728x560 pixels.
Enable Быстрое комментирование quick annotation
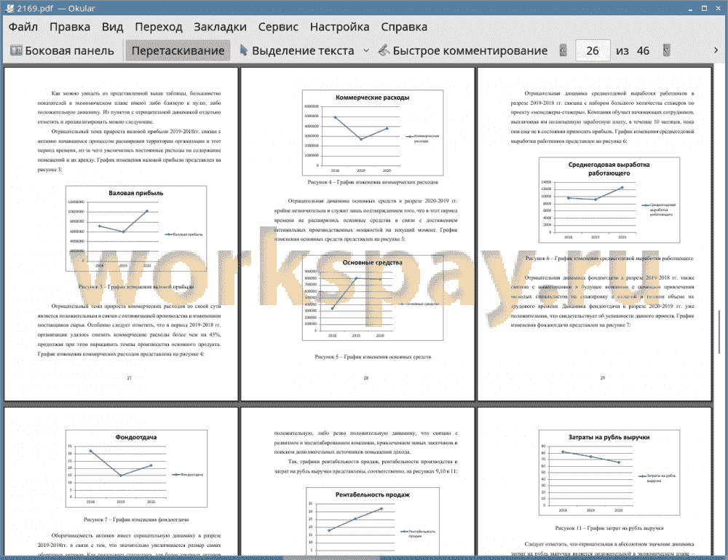(x=463, y=51)
